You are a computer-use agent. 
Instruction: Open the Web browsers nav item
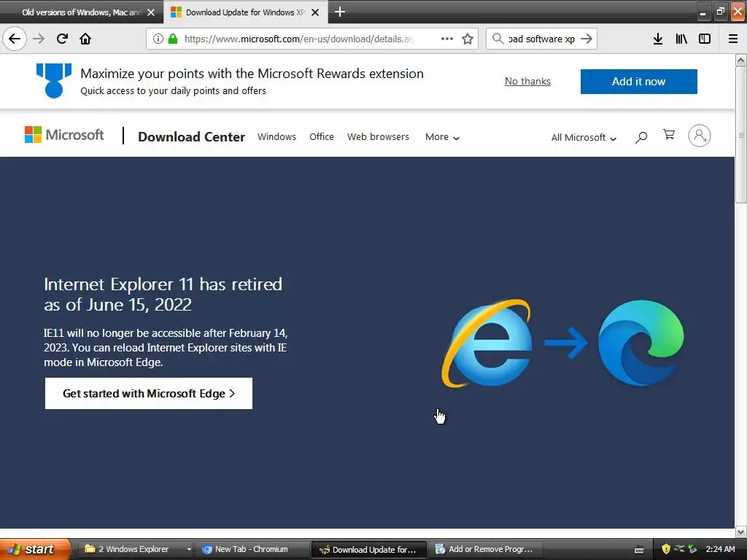tap(378, 136)
